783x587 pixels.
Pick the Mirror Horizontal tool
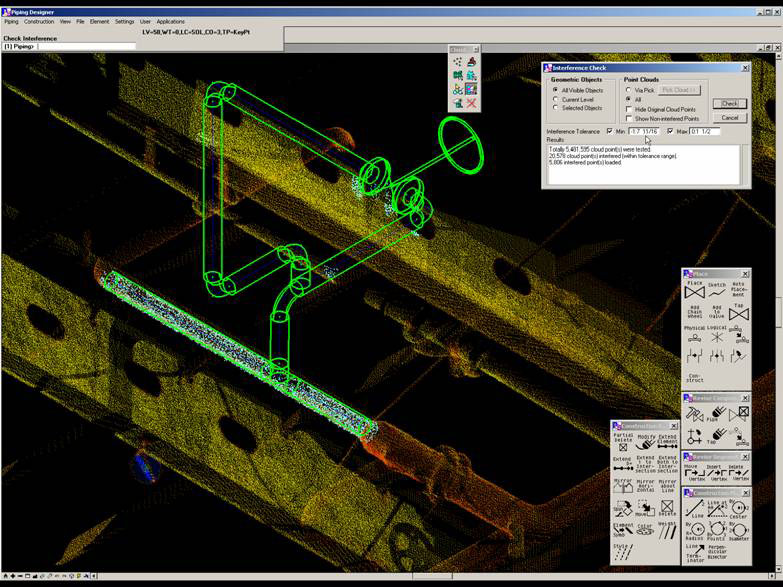coord(644,488)
